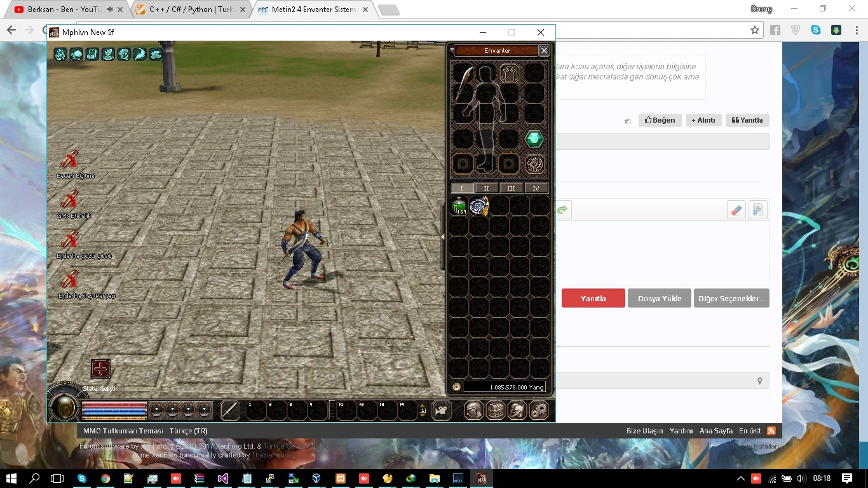Click the sixth active skill buff icon
This screenshot has width=868, height=488.
click(x=140, y=54)
